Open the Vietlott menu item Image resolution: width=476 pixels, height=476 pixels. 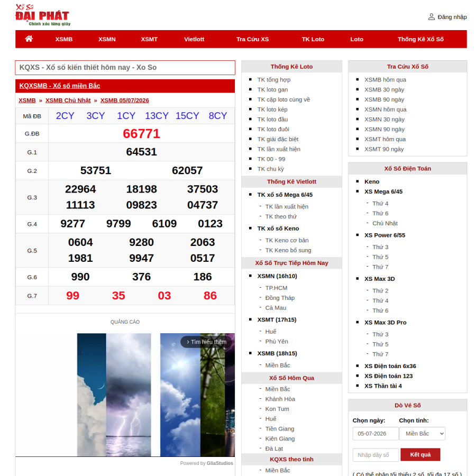(x=194, y=39)
